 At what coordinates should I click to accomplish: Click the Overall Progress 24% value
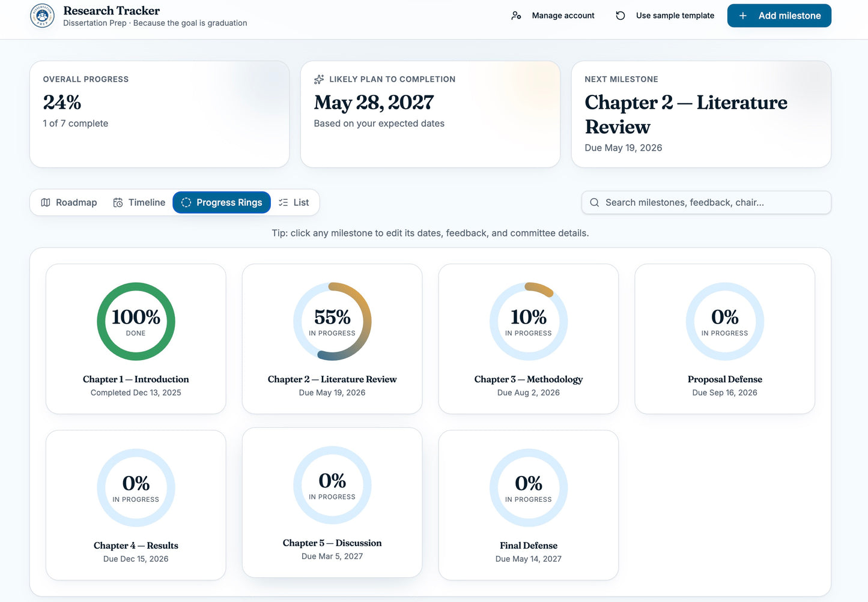[62, 103]
